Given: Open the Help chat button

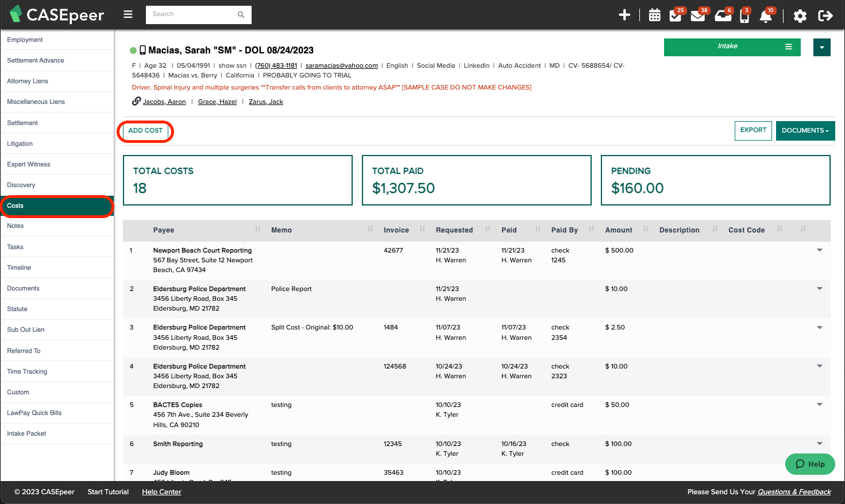Looking at the screenshot, I should [x=810, y=464].
